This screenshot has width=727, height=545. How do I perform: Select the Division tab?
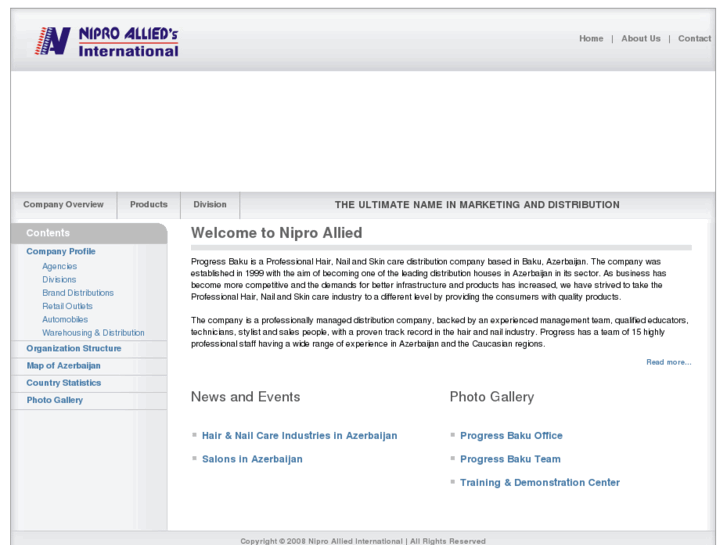pos(210,205)
